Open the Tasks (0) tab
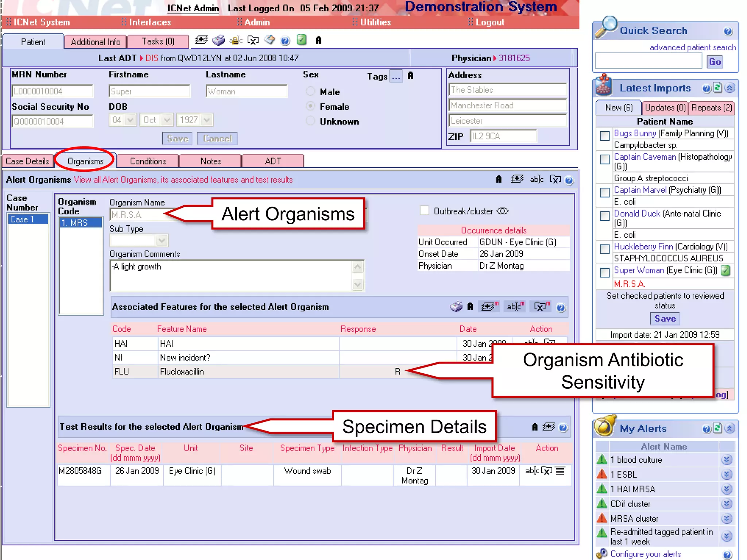The image size is (747, 560). [158, 42]
